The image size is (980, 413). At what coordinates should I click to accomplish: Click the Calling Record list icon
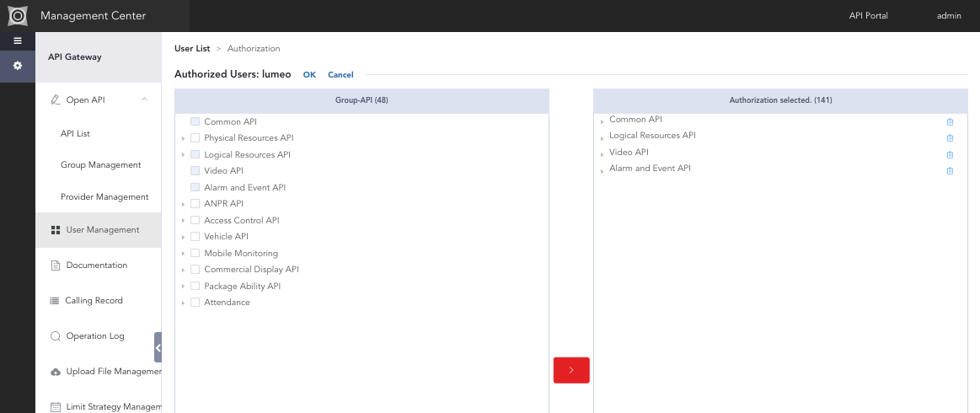pos(55,301)
